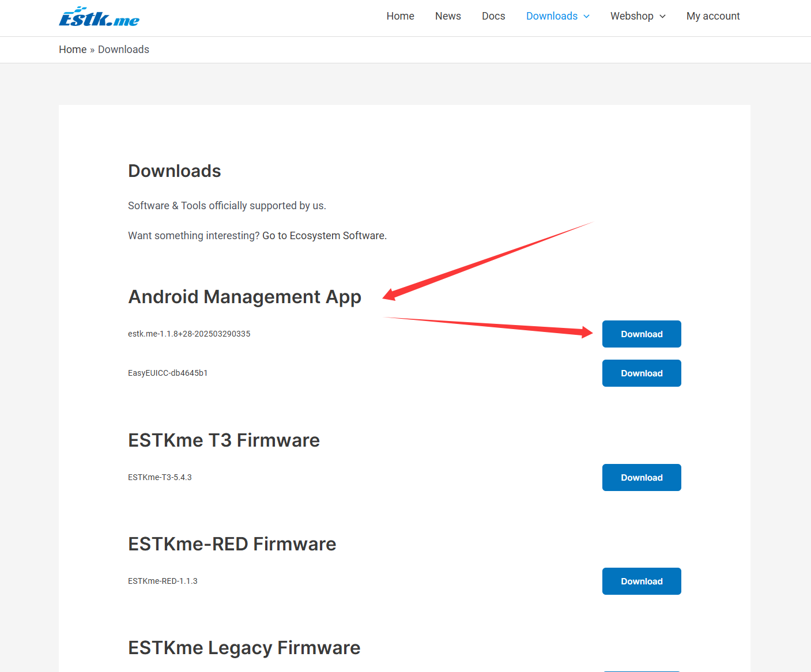This screenshot has height=672, width=811.
Task: Click the ESTKme T3 Firmware heading
Action: pyautogui.click(x=224, y=440)
